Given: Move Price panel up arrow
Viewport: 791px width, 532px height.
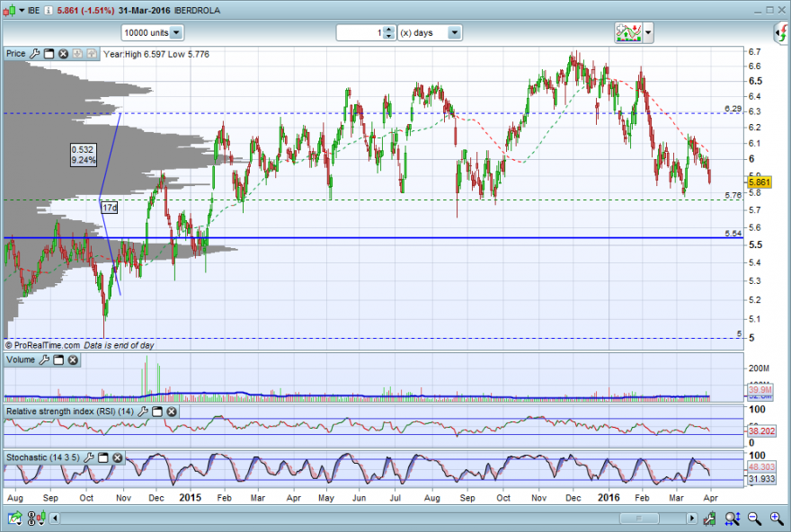Looking at the screenshot, I should click(92, 53).
